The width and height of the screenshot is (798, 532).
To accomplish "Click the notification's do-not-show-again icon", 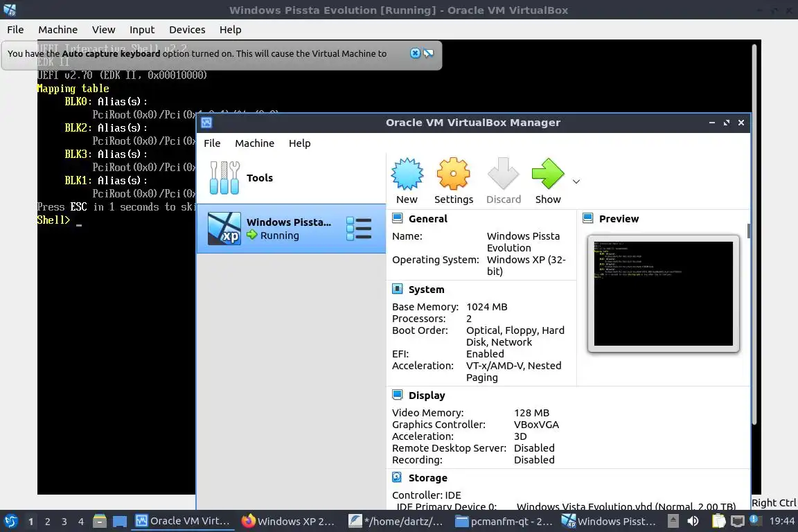I will point(429,53).
